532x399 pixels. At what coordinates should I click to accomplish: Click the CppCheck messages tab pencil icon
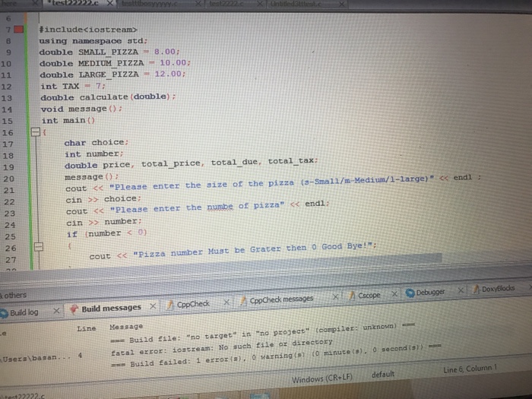point(242,301)
